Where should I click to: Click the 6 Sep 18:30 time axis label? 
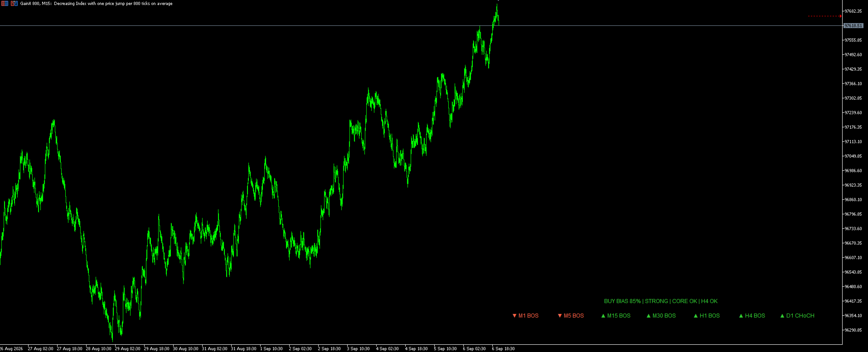[503, 349]
